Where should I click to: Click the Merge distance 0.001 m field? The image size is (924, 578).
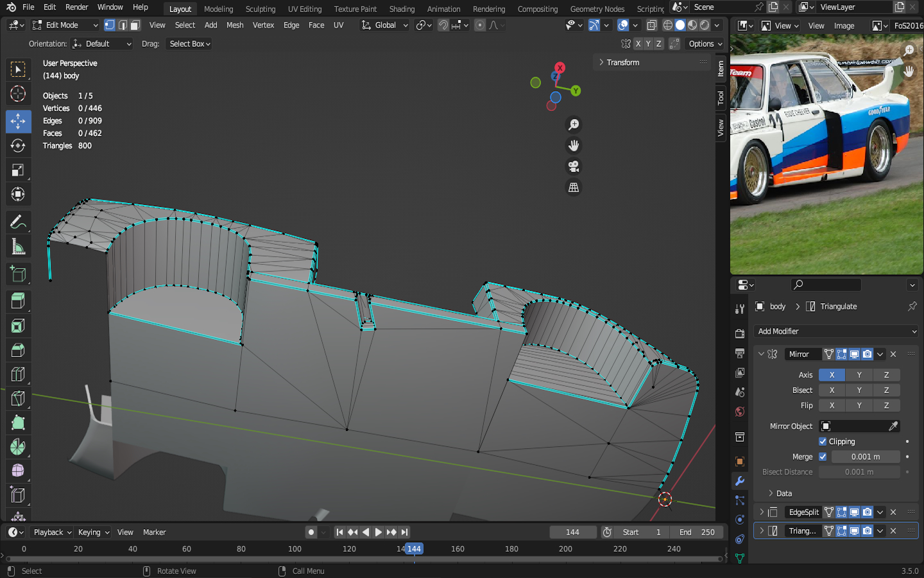[x=865, y=457]
